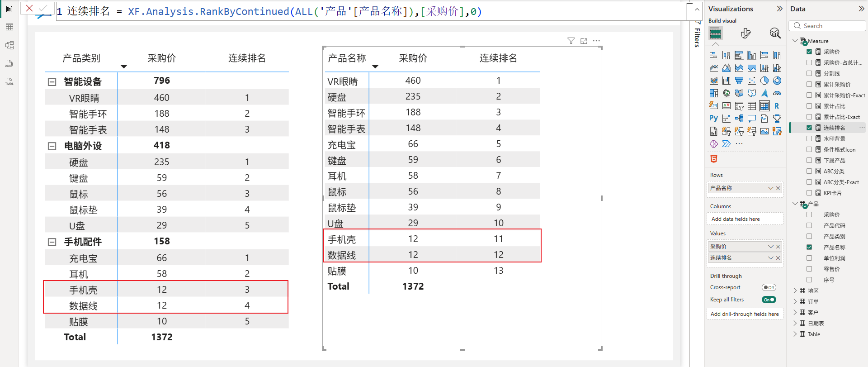Turn on the Cross-report toggle
Screen dimensions: 868x367
769,287
